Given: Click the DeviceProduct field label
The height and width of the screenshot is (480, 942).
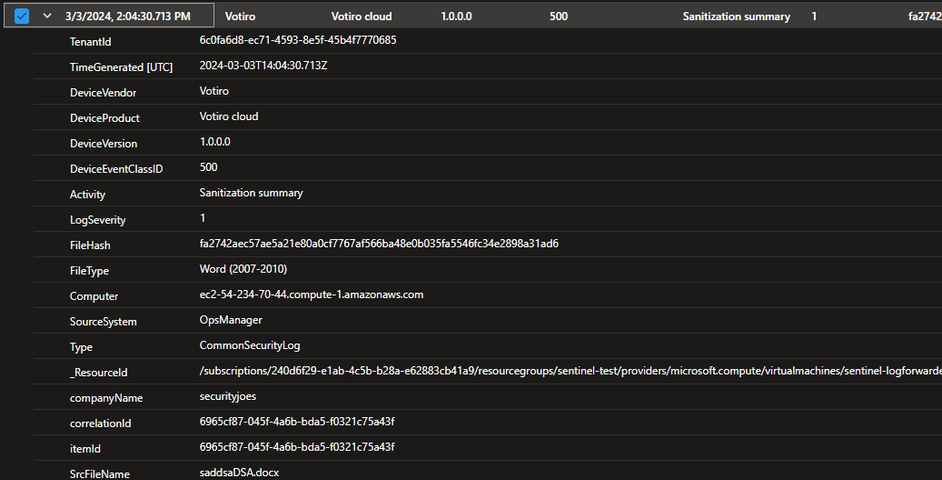Looking at the screenshot, I should tap(105, 118).
